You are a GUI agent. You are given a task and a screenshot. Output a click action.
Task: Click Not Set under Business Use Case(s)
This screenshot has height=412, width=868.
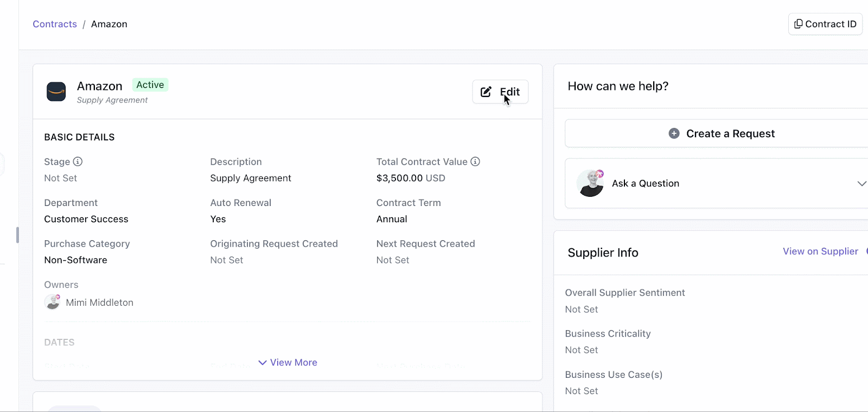coord(582,391)
